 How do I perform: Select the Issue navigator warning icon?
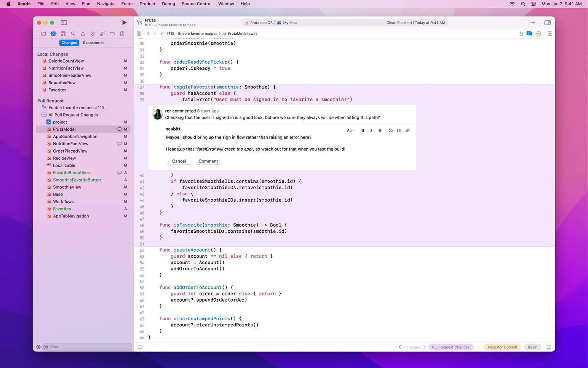pos(83,34)
